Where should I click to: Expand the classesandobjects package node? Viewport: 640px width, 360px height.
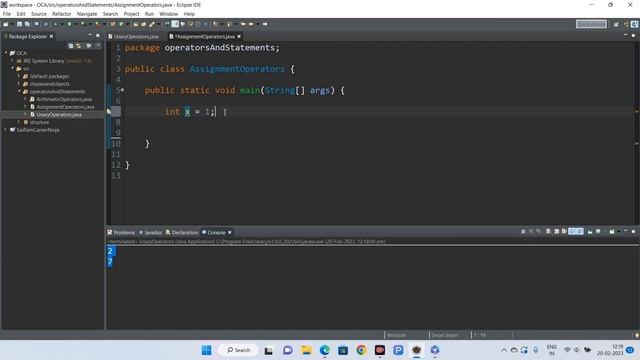(x=19, y=84)
